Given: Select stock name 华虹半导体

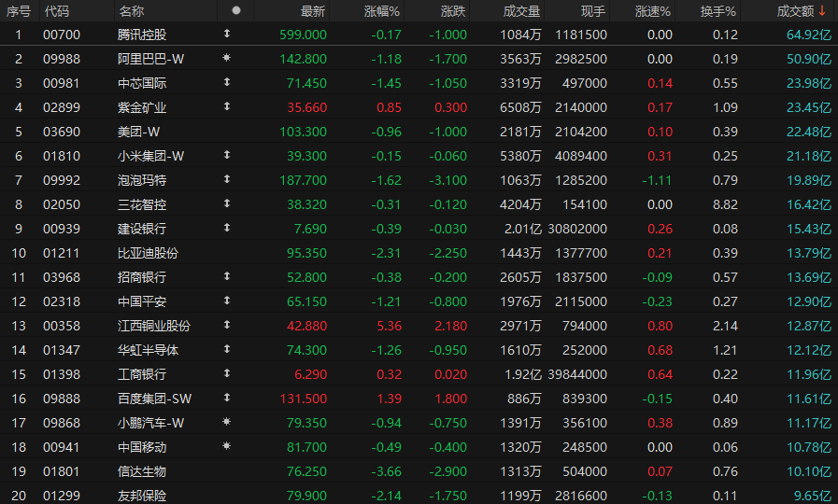Looking at the screenshot, I should [x=148, y=350].
